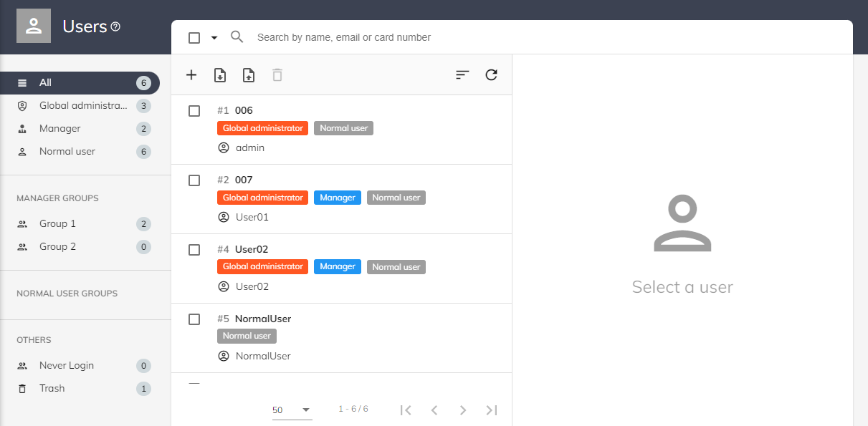Click the export users file icon

point(249,75)
